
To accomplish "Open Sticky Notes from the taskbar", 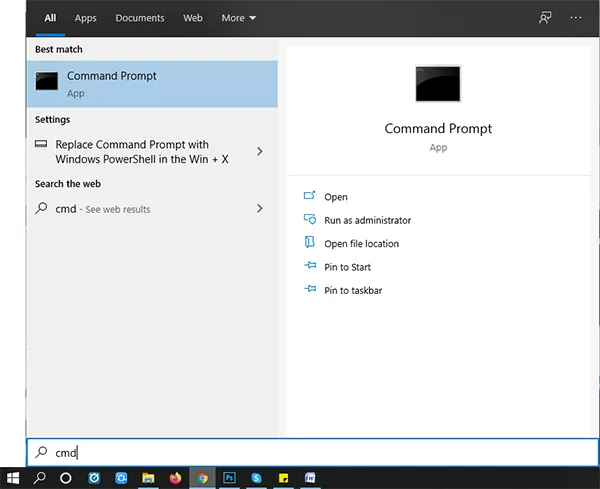I will coord(284,478).
